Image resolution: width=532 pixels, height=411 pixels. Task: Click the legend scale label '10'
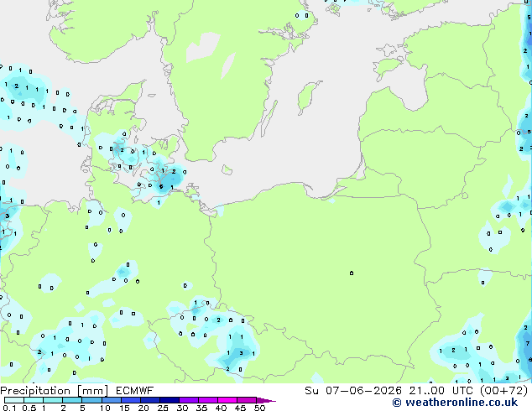(x=105, y=408)
